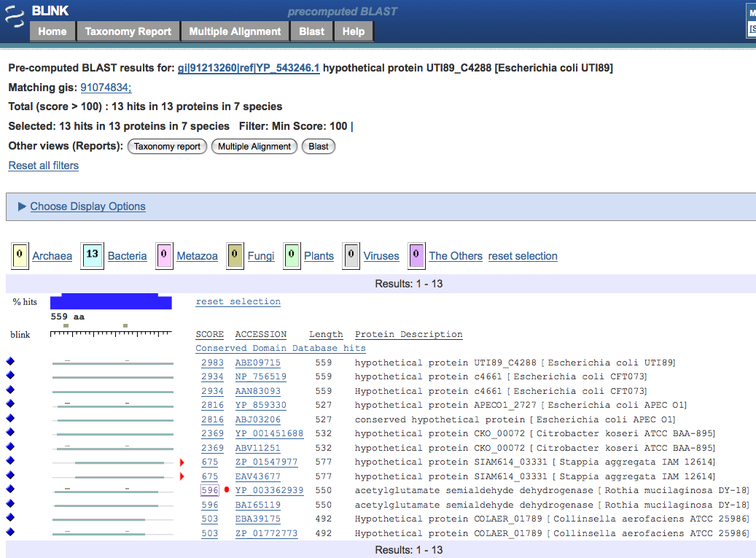Click the BLINK logo icon
Screen dimensions: 756x558
(15, 13)
